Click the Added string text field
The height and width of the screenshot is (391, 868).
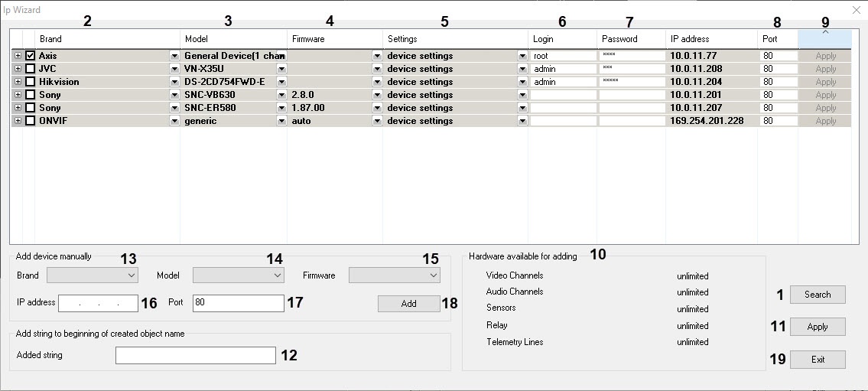196,356
